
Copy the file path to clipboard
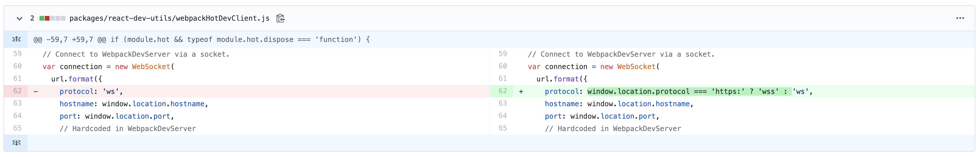[280, 18]
